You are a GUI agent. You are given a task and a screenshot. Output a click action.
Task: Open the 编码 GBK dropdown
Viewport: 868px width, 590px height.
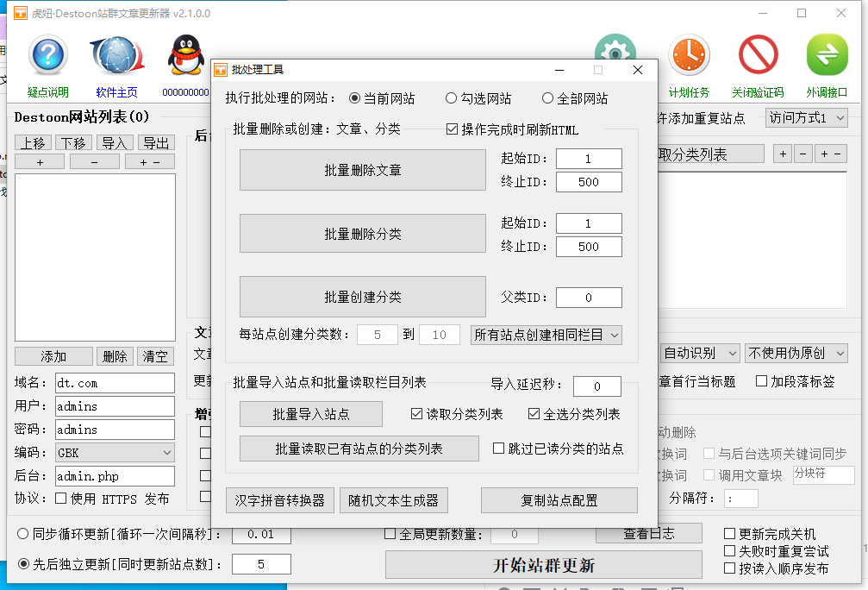(115, 453)
